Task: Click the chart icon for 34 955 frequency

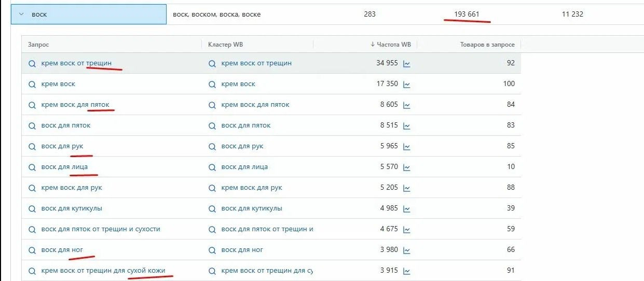Action: [x=407, y=64]
